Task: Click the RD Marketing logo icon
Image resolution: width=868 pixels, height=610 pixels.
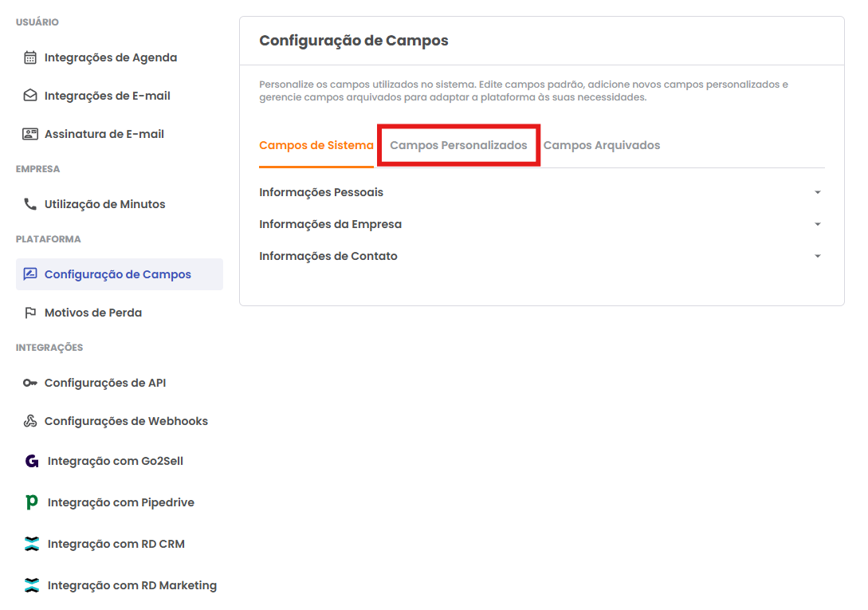Action: click(32, 585)
